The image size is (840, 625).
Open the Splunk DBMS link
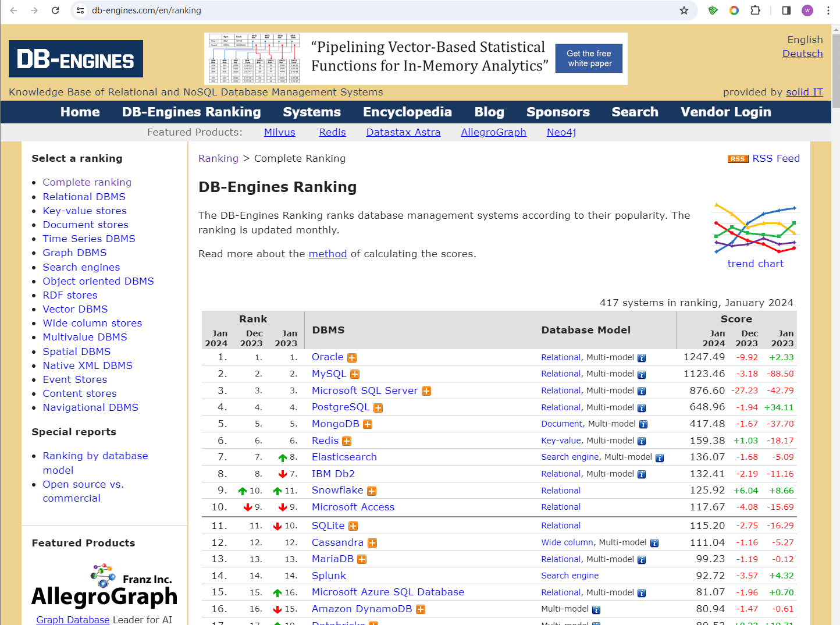pos(329,576)
